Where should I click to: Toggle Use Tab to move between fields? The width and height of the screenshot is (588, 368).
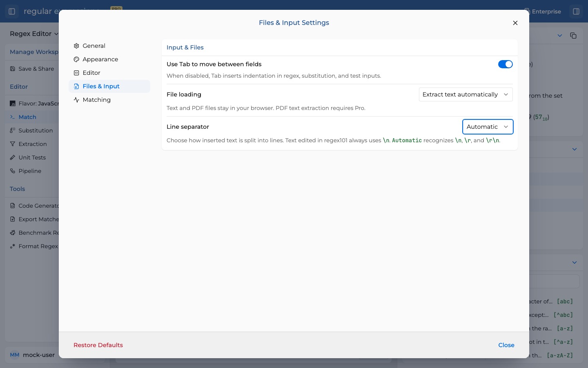[x=506, y=64]
